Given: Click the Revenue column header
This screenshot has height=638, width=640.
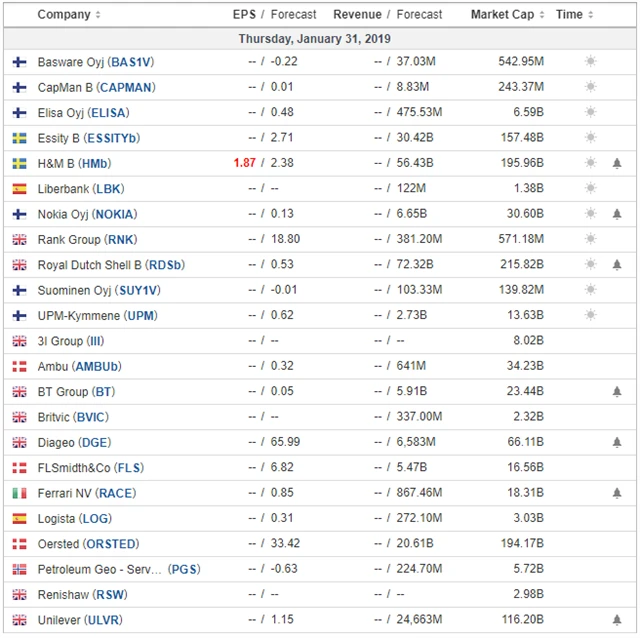Looking at the screenshot, I should (x=357, y=15).
